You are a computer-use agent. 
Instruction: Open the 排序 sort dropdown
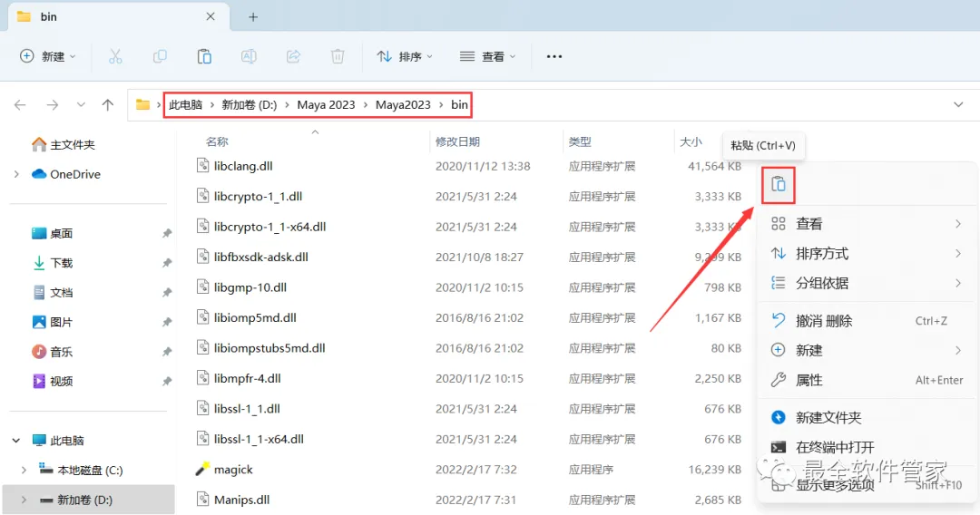405,57
